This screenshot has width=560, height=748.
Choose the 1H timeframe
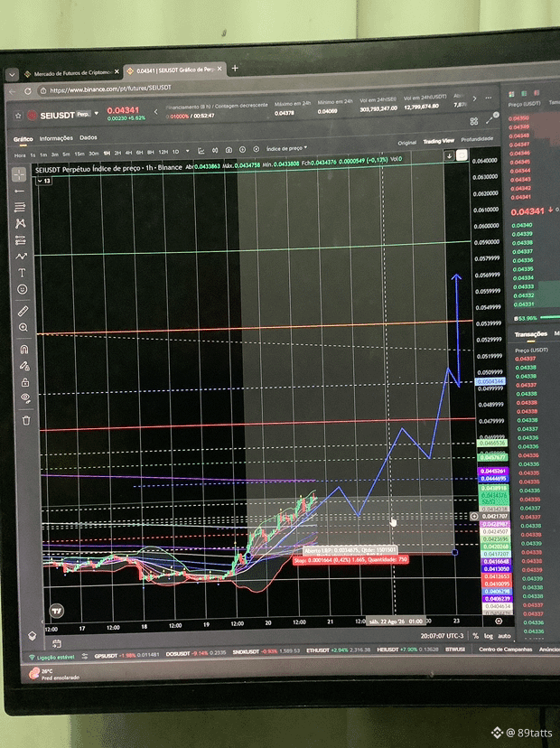(107, 154)
